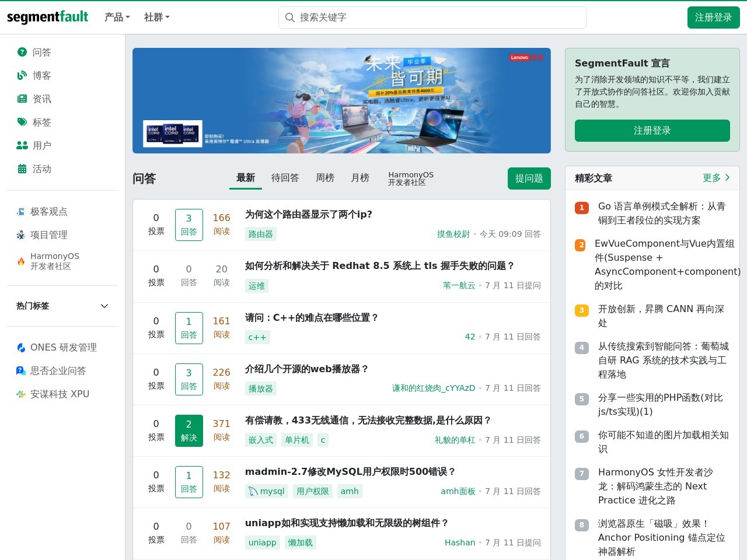Click the 3 回答 box on 路由器 question
Viewport: 747px width, 560px height.
[x=189, y=225]
